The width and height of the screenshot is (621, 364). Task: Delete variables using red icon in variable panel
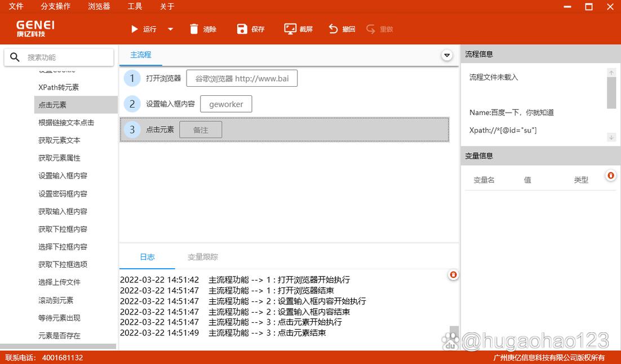[x=610, y=176]
